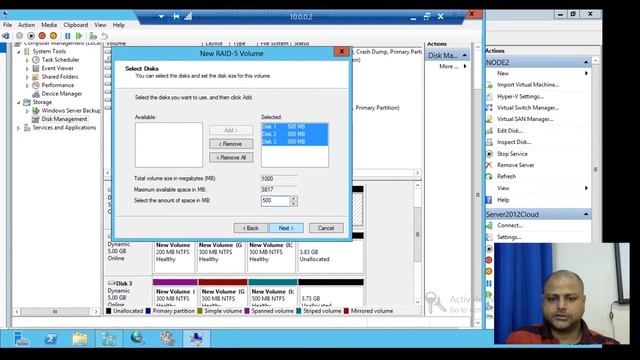Click Connect icon under Server2012Cloud
This screenshot has width=640, height=360.
[489, 225]
